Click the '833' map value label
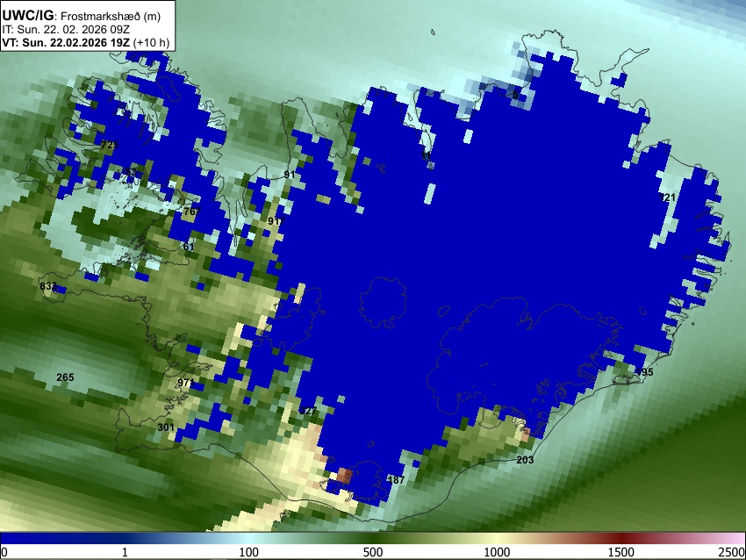 coord(48,286)
